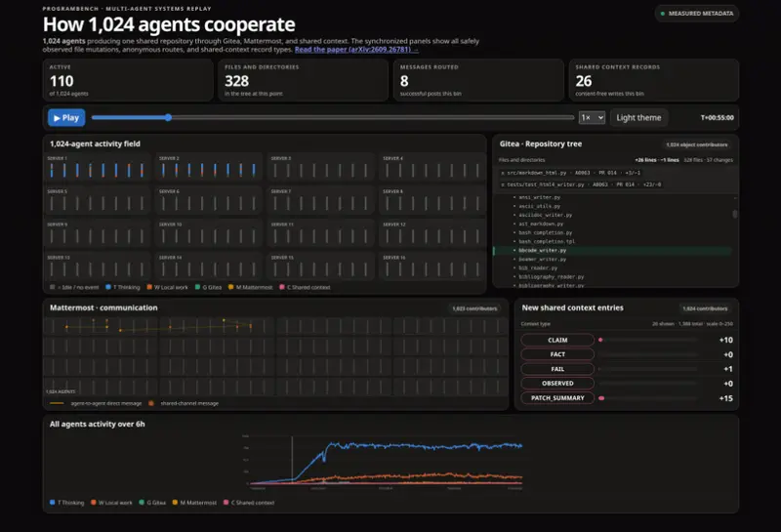Click C Shared context swatch in activity field legend

point(282,287)
